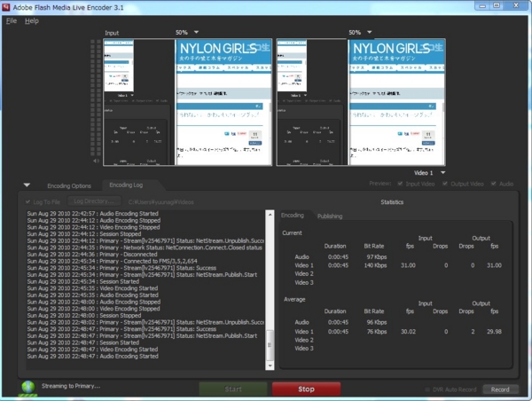This screenshot has width=532, height=401.
Task: Click the Log Directory button
Action: tap(94, 201)
